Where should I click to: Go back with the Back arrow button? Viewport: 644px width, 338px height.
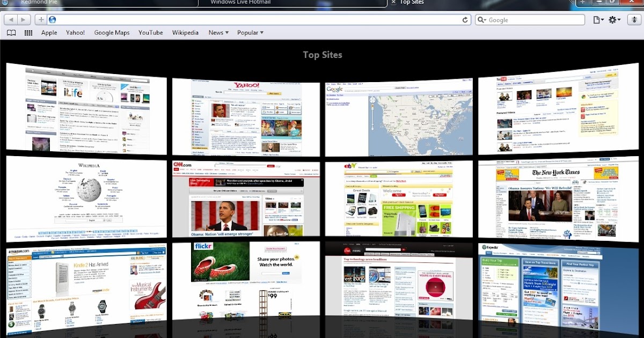pyautogui.click(x=11, y=20)
